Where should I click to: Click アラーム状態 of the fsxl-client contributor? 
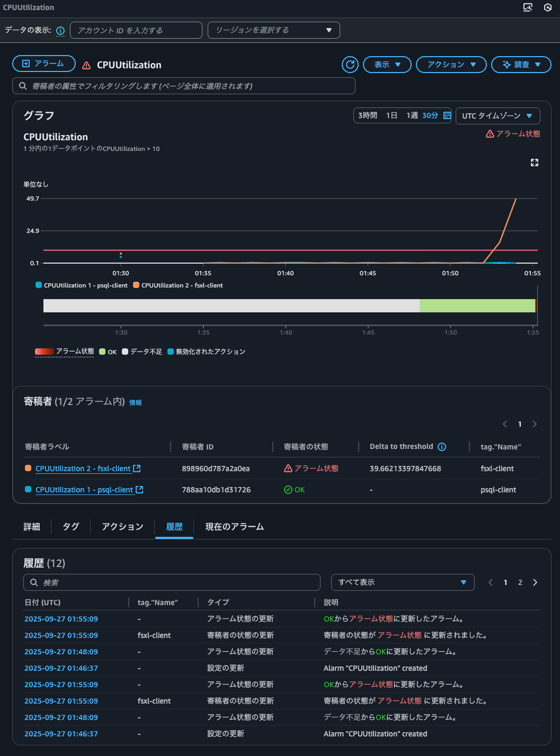tap(311, 469)
